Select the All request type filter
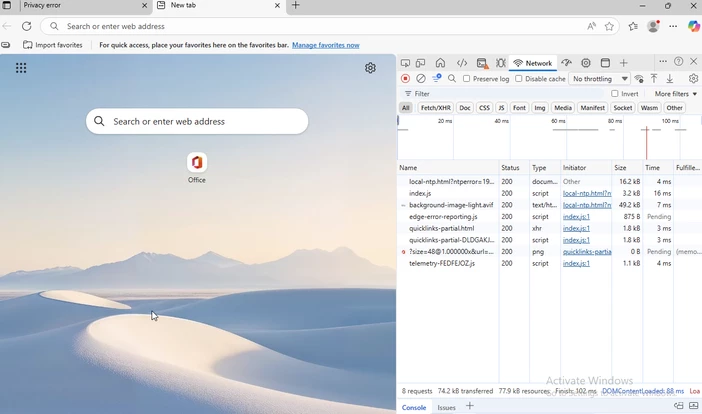This screenshot has width=702, height=414. coord(405,108)
